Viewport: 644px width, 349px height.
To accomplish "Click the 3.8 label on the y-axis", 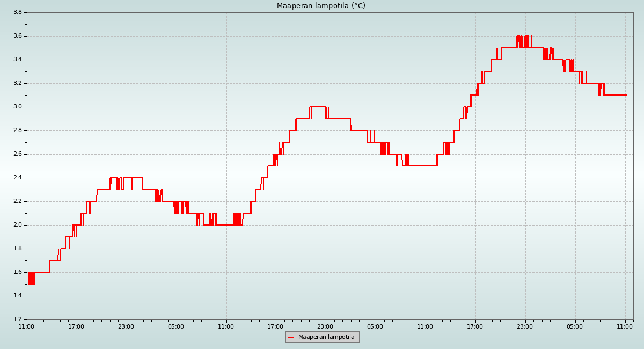I will [17, 12].
